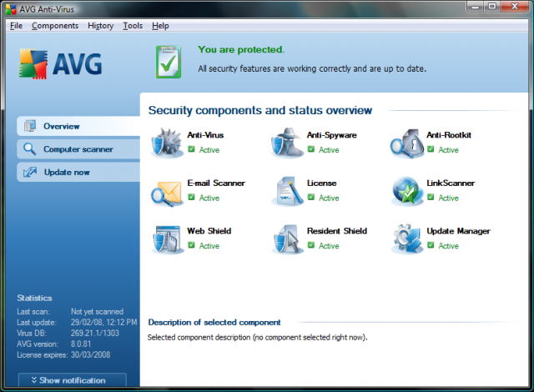The image size is (534, 392).
Task: Open the License document icon
Action: (287, 191)
